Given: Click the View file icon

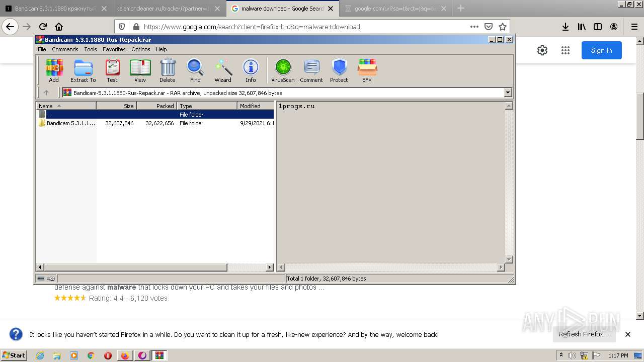Looking at the screenshot, I should tap(140, 70).
